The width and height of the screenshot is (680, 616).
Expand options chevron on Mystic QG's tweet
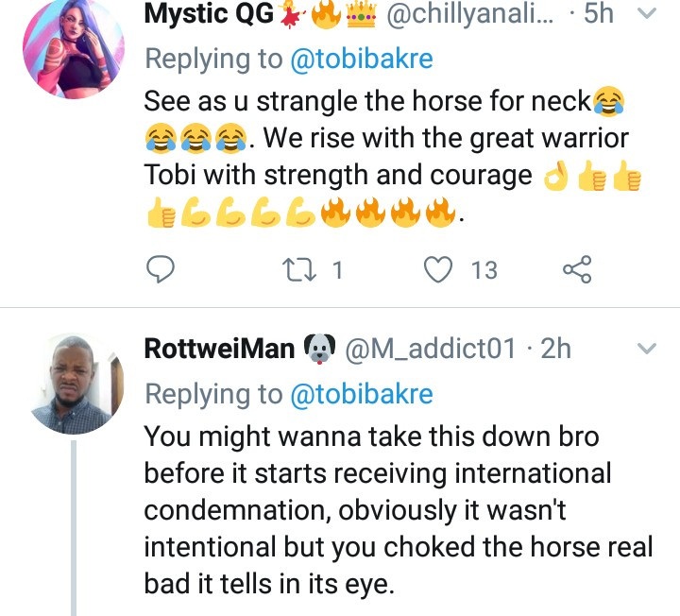pyautogui.click(x=646, y=14)
